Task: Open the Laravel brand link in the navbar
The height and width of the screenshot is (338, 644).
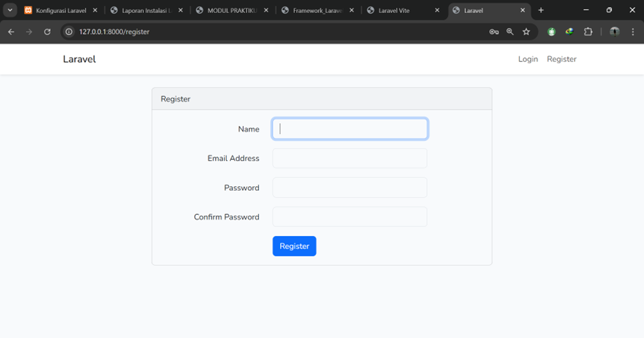Action: pos(79,59)
